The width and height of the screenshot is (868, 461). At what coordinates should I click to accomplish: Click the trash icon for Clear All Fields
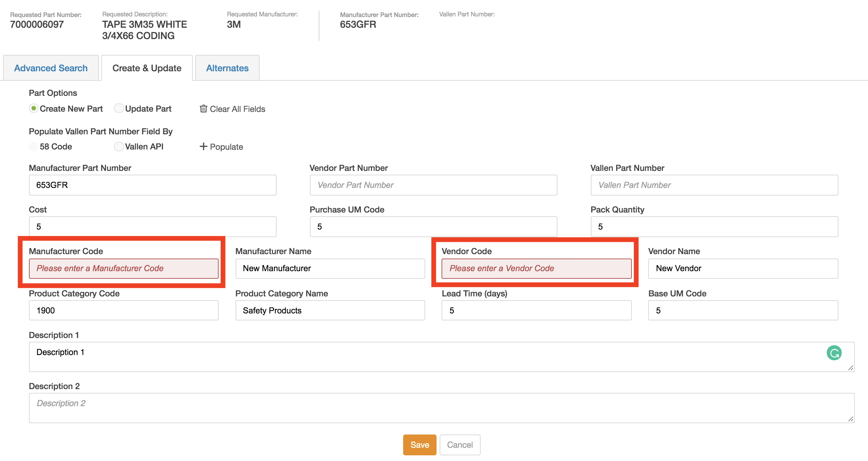click(x=203, y=108)
